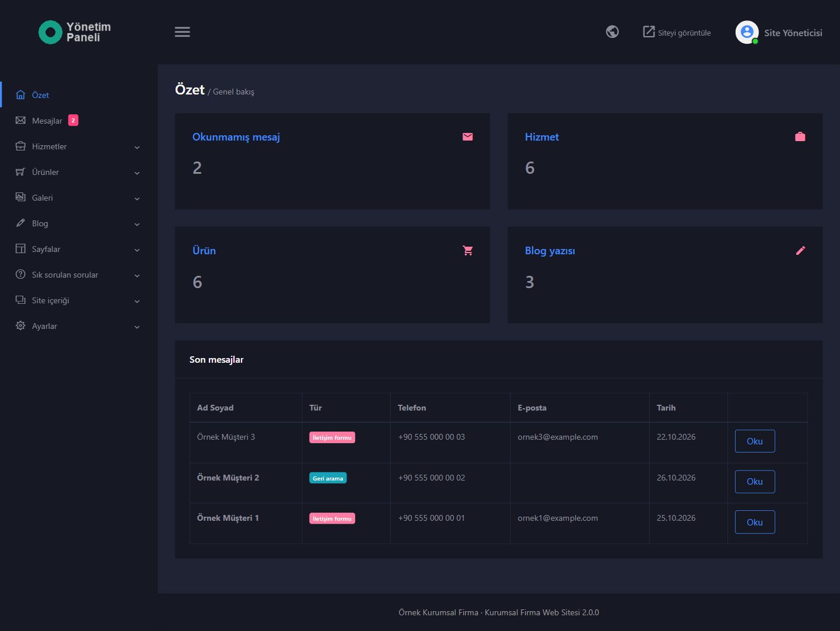Expand the Ayarlar submenu chevron

[x=137, y=327]
